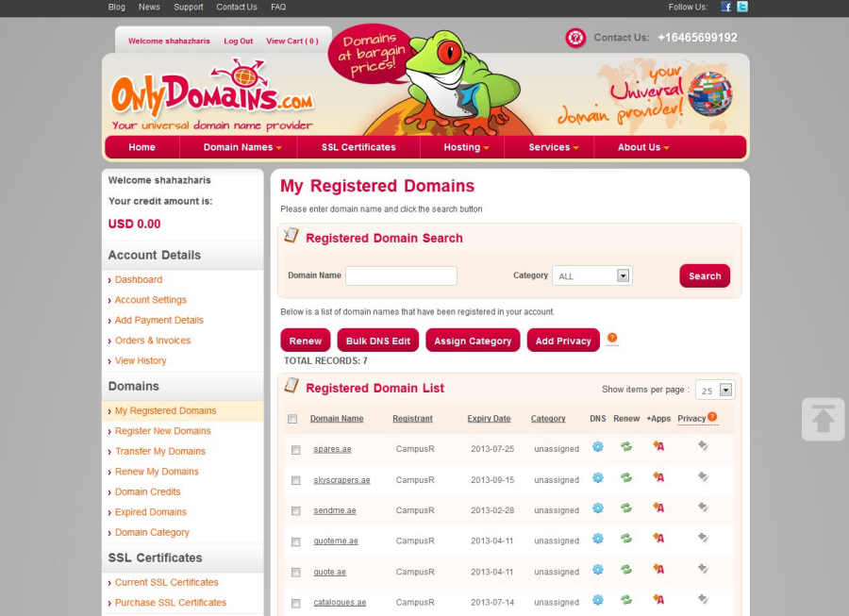This screenshot has width=849, height=616.
Task: Click the Contact Us lifebuoy icon
Action: (x=575, y=38)
